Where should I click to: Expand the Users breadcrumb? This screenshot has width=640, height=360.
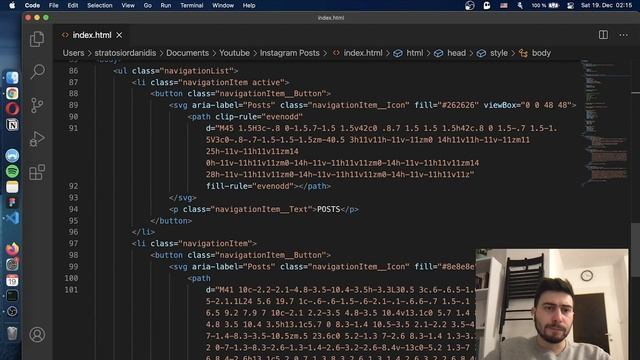[x=73, y=53]
